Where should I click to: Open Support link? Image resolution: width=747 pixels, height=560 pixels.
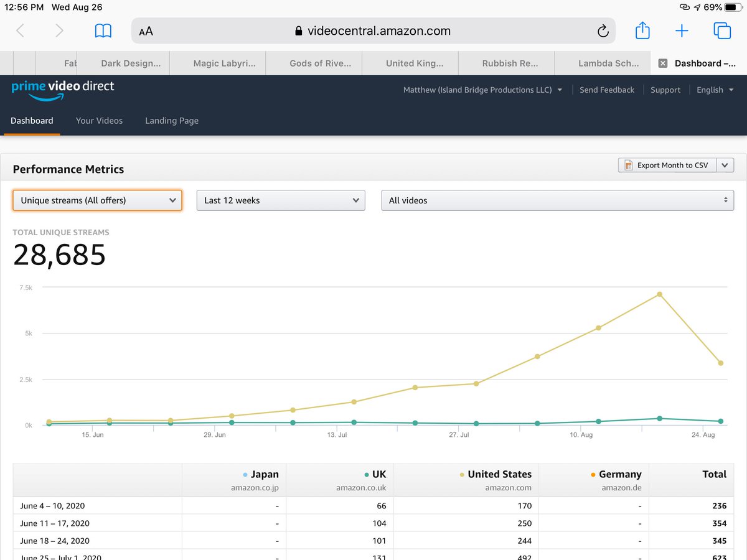665,90
